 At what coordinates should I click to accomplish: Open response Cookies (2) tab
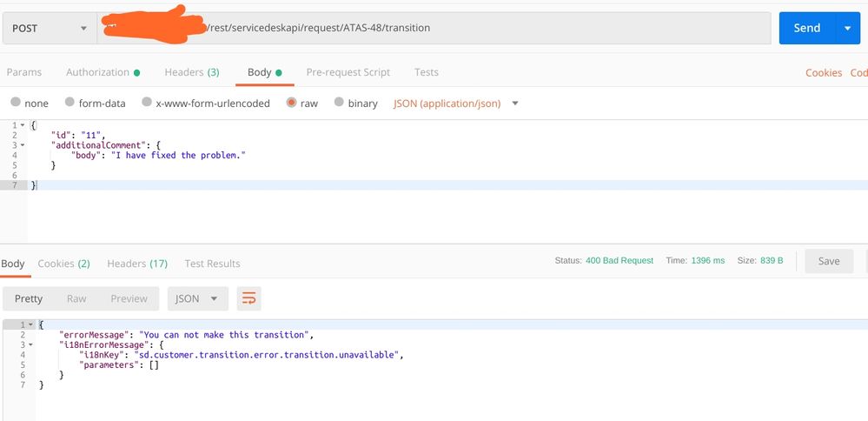tap(63, 263)
